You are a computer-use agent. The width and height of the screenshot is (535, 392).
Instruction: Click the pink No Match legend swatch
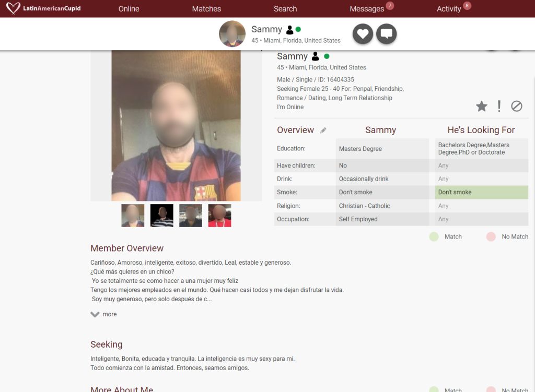(491, 236)
